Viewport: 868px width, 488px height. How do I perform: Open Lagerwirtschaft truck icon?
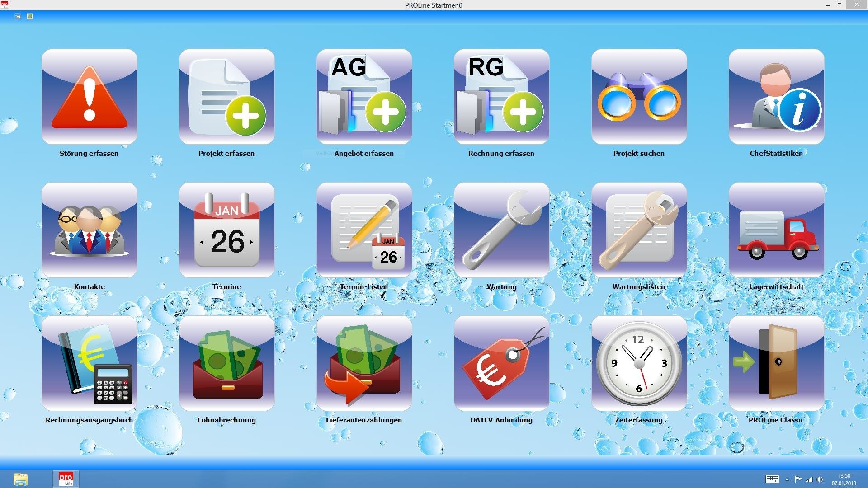[777, 230]
